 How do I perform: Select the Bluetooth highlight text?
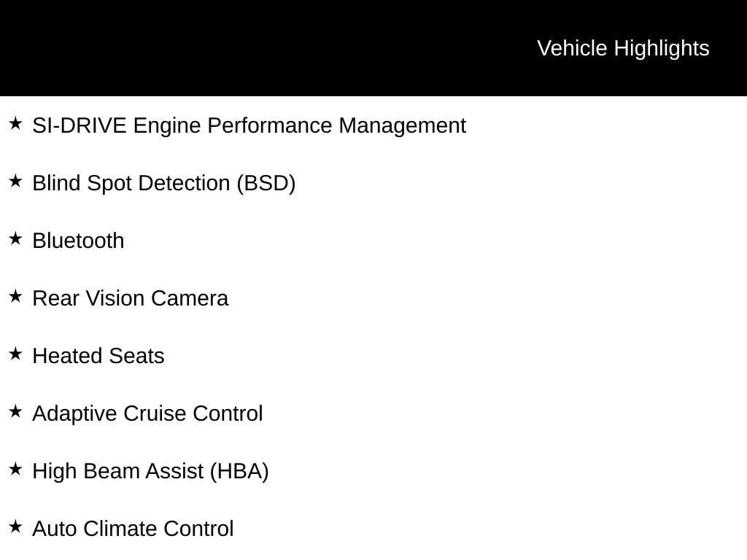(78, 241)
